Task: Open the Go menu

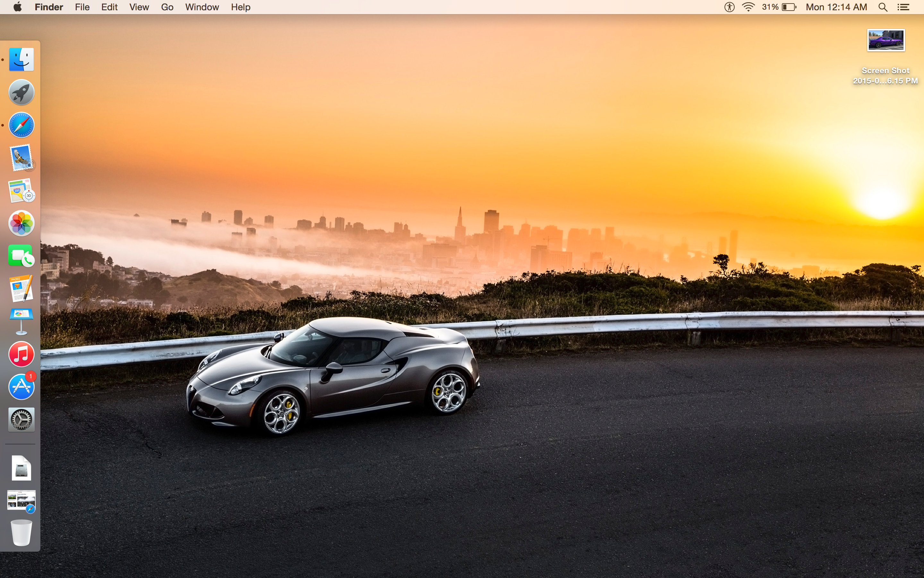Action: [167, 7]
